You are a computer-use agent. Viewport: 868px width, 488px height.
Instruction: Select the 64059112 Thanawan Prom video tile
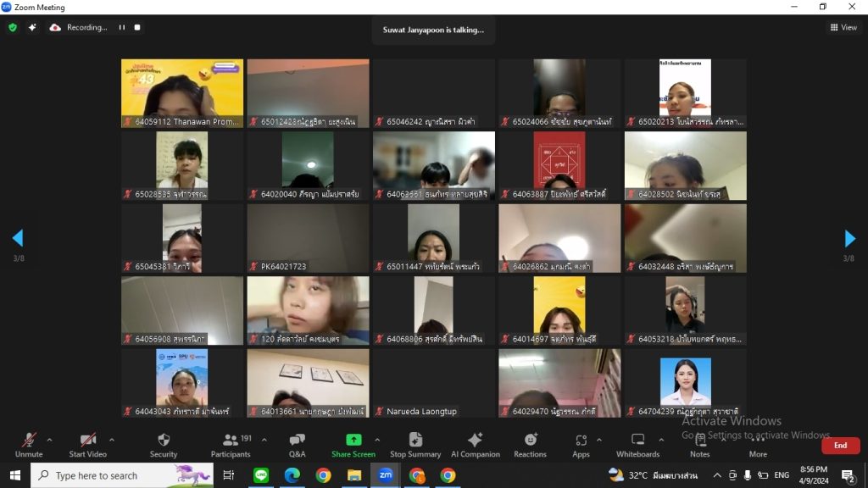tap(182, 93)
